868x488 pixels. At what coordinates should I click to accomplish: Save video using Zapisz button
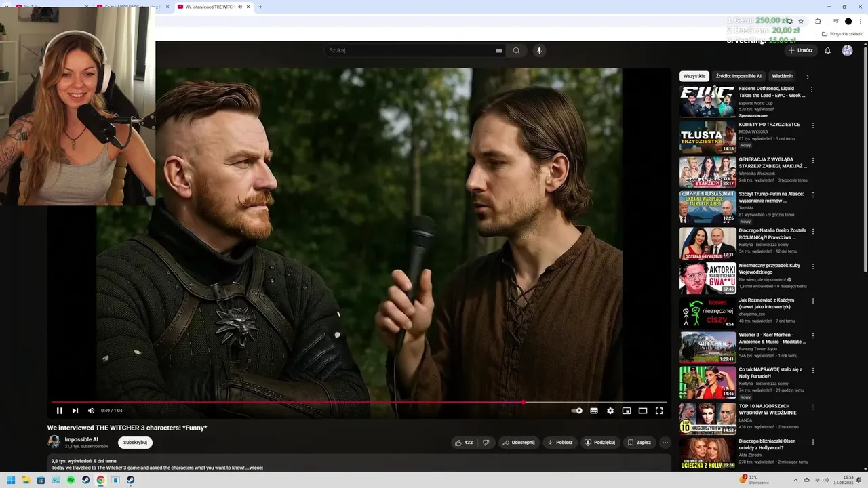tap(639, 443)
